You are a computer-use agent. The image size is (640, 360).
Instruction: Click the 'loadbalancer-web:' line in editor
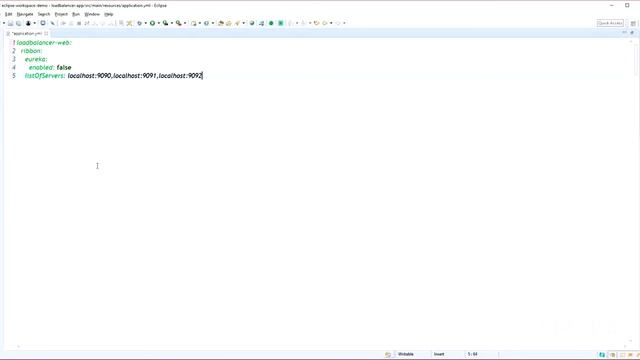44,42
